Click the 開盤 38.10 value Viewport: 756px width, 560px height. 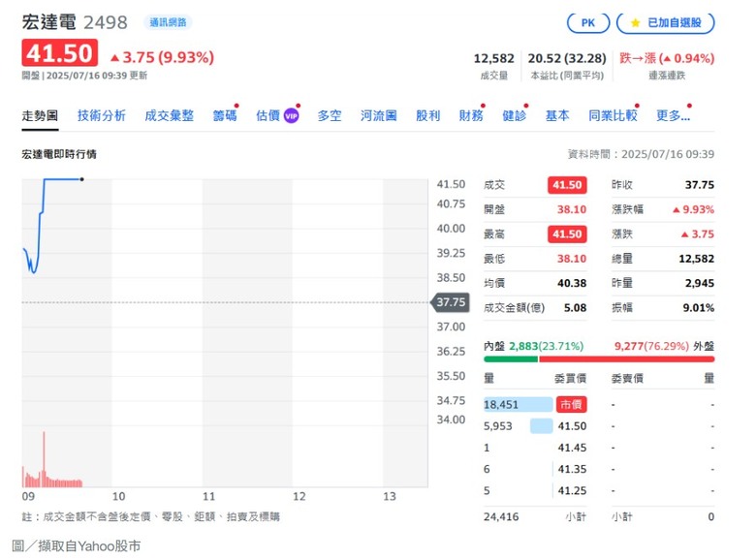click(x=572, y=209)
